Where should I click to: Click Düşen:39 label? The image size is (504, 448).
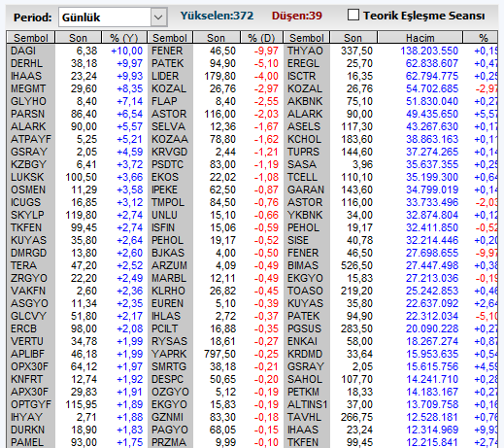pos(297,16)
